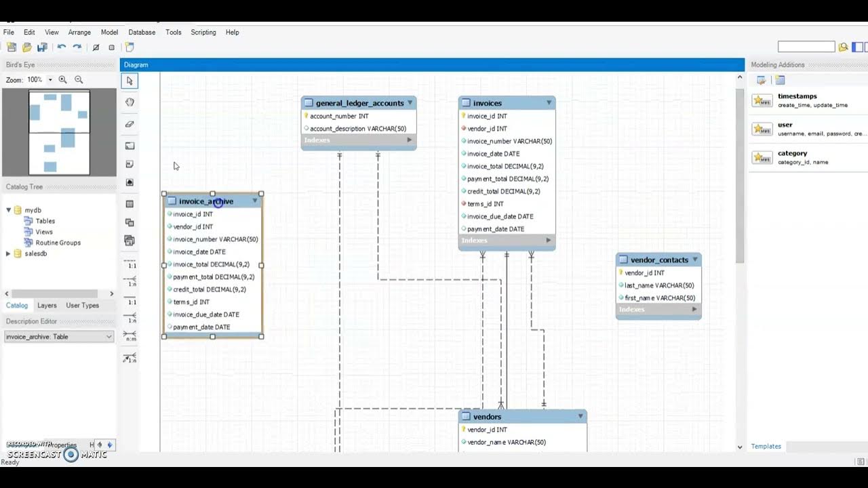Viewport: 868px width, 488px height.
Task: Create a new document via toolbar icon
Action: pyautogui.click(x=12, y=47)
